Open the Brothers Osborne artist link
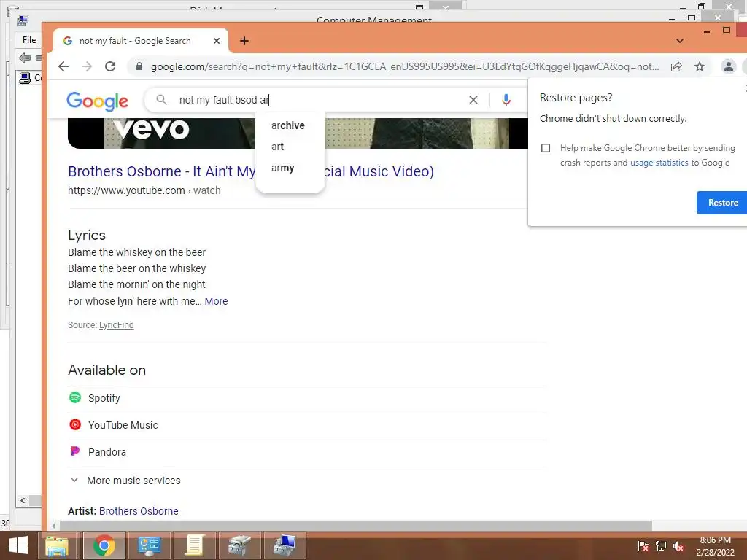Screen dimensions: 747x560 [139, 511]
